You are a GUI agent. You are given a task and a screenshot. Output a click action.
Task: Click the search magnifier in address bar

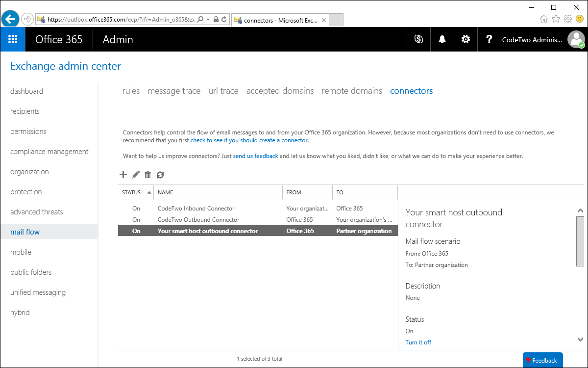[x=201, y=19]
